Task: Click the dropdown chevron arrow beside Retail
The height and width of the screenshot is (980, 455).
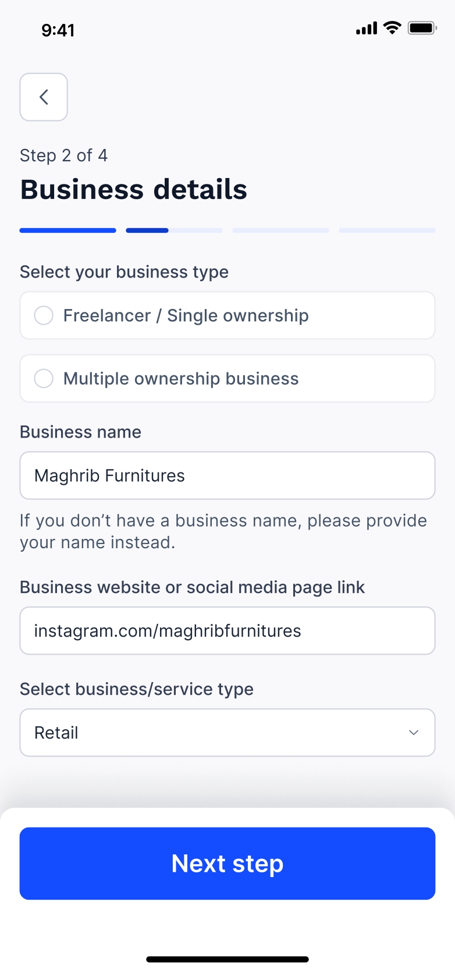Action: click(x=414, y=733)
